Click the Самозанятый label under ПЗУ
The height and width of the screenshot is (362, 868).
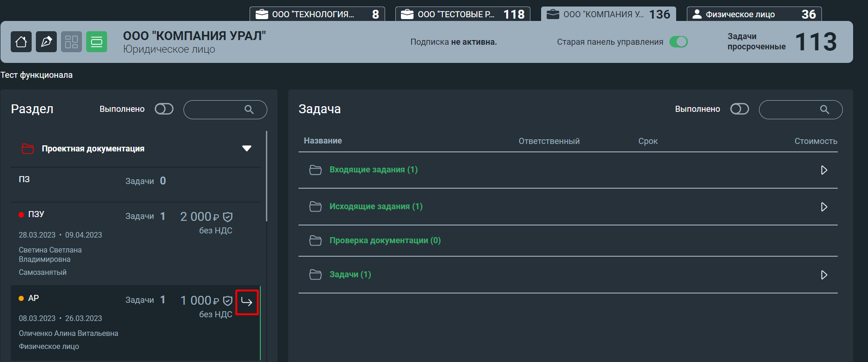point(42,272)
